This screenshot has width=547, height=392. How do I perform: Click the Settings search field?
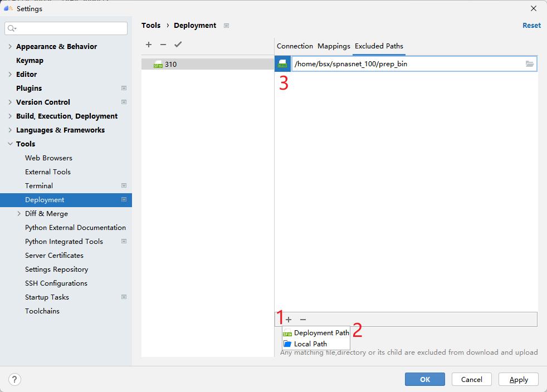(x=66, y=28)
